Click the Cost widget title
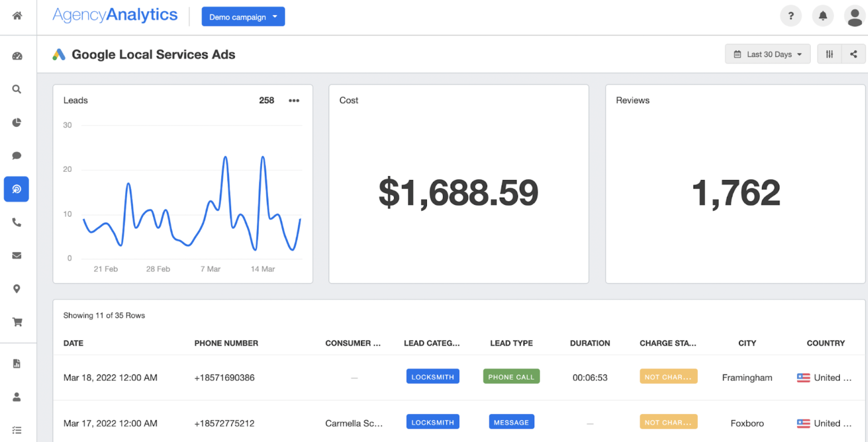 [349, 100]
